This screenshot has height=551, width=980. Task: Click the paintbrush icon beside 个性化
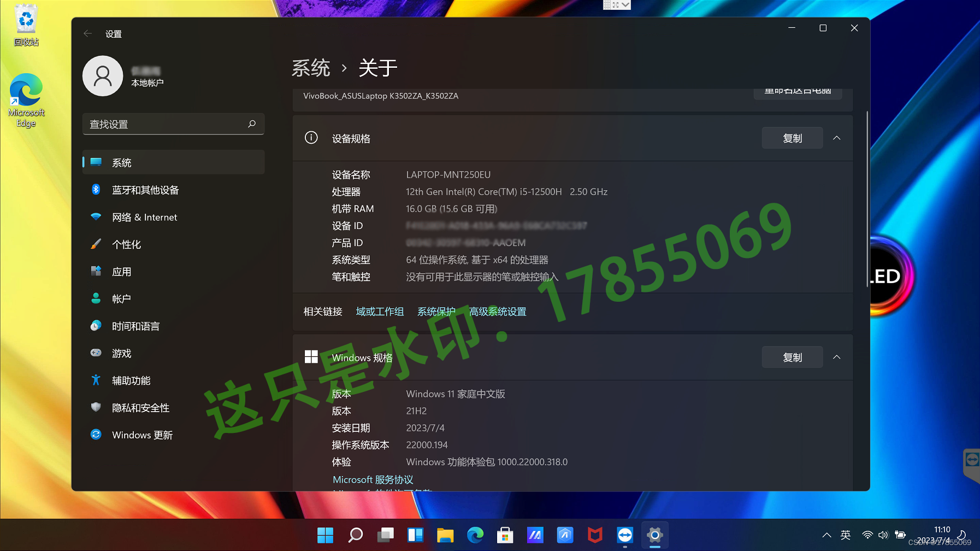[x=96, y=244]
